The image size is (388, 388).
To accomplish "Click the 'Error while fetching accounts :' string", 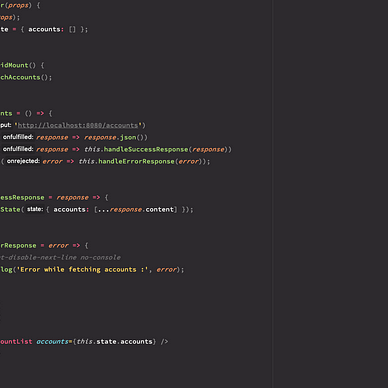I will tap(82, 269).
